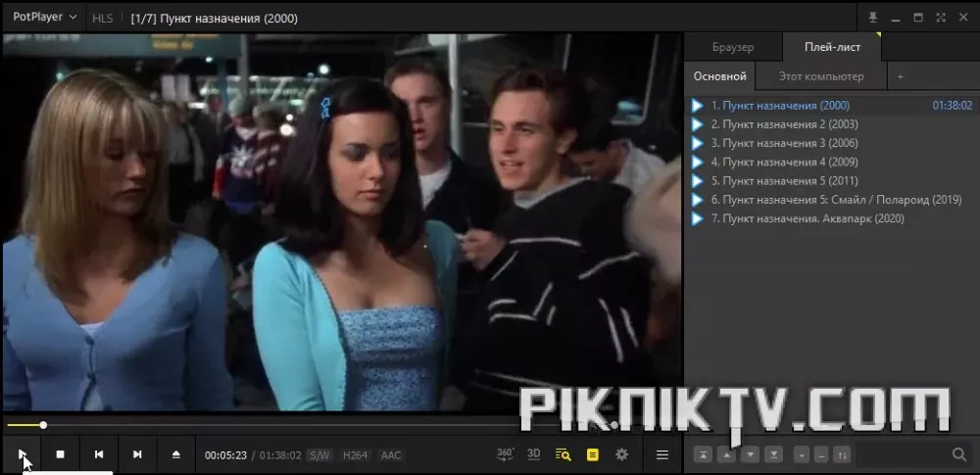980x475 pixels.
Task: Click the video playback area
Action: [342, 222]
